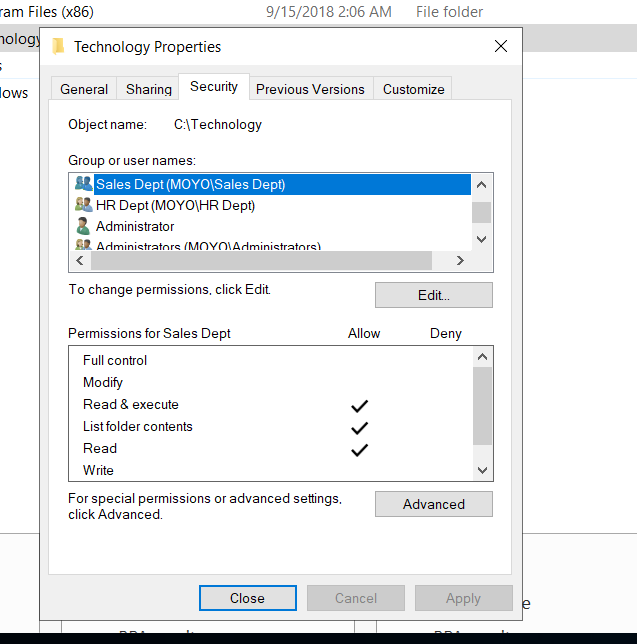Click the folder icon in title bar
The width and height of the screenshot is (637, 644).
click(x=59, y=46)
